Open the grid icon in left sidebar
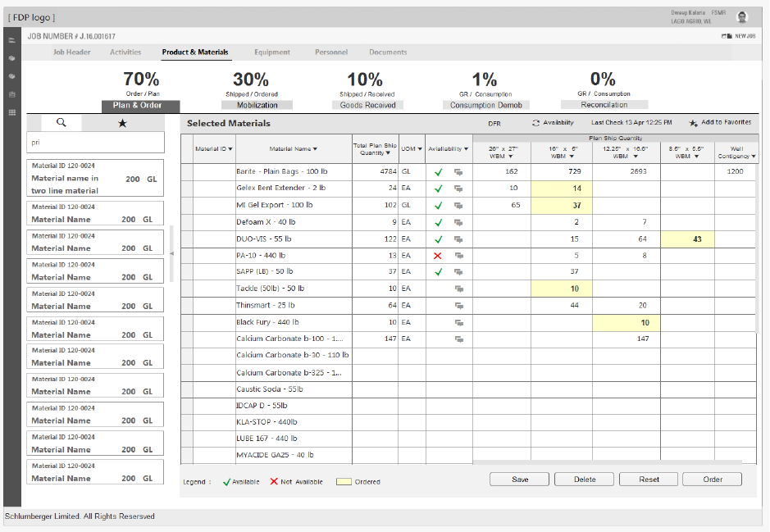 tap(11, 111)
